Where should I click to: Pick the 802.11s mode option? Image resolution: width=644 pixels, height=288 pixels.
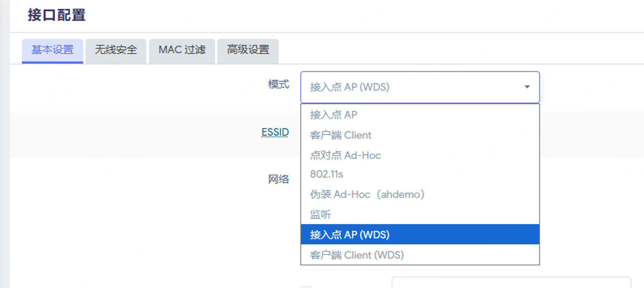(x=420, y=174)
